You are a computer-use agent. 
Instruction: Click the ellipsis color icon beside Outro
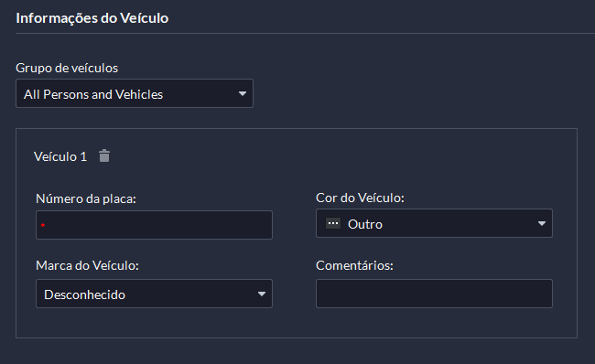coord(333,223)
